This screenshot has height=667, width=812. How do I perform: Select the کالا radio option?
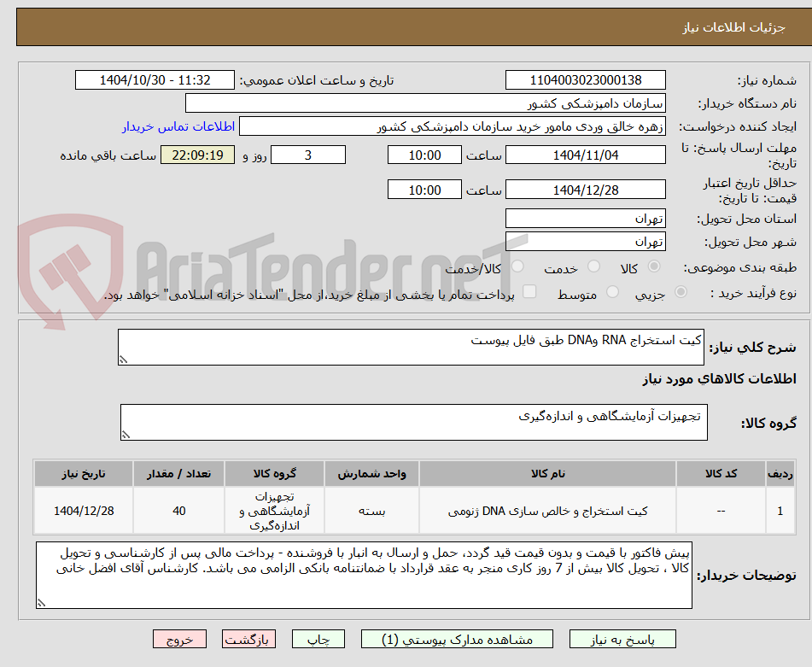coord(653,267)
